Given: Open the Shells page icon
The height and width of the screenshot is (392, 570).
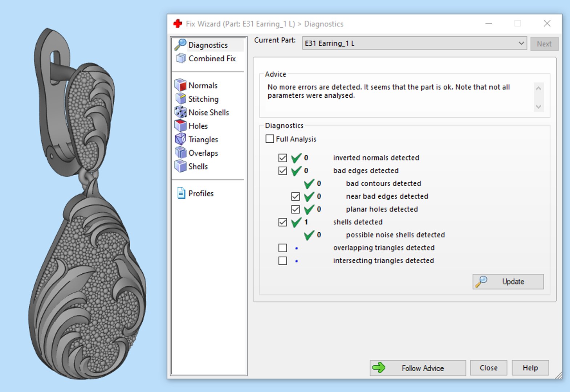Looking at the screenshot, I should pyautogui.click(x=180, y=166).
